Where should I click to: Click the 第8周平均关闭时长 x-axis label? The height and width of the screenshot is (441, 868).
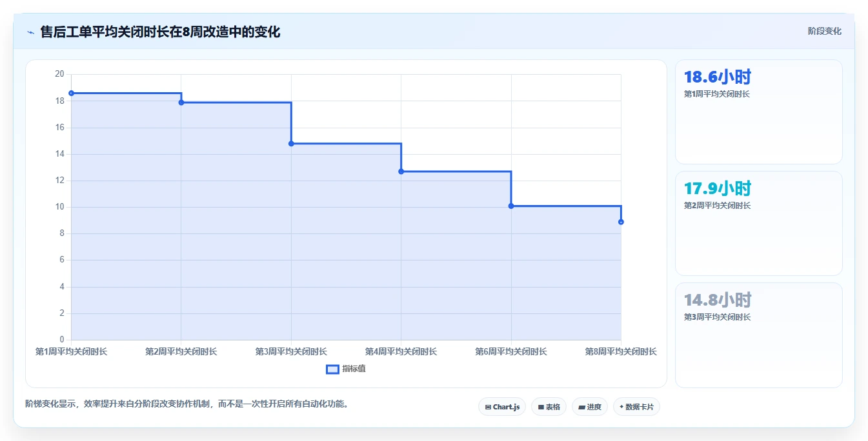[x=621, y=351]
